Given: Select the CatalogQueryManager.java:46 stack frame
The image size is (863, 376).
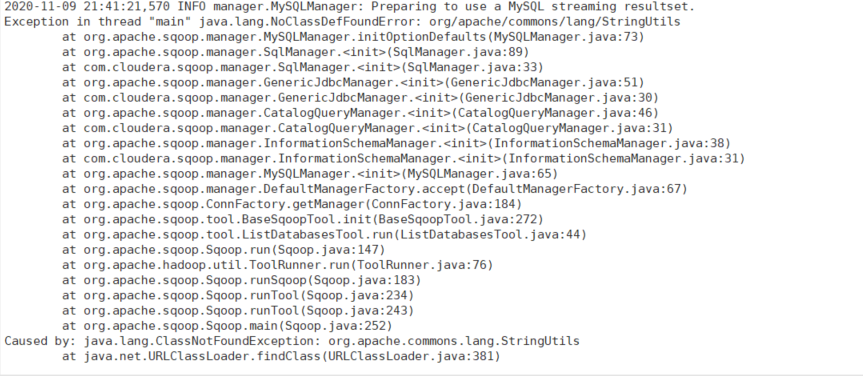Looking at the screenshot, I should tap(360, 113).
